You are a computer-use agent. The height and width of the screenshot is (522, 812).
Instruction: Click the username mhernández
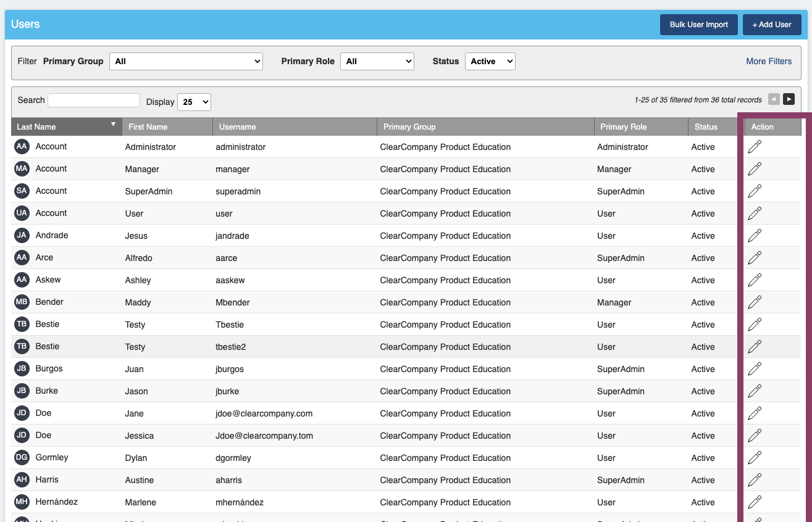pos(240,502)
